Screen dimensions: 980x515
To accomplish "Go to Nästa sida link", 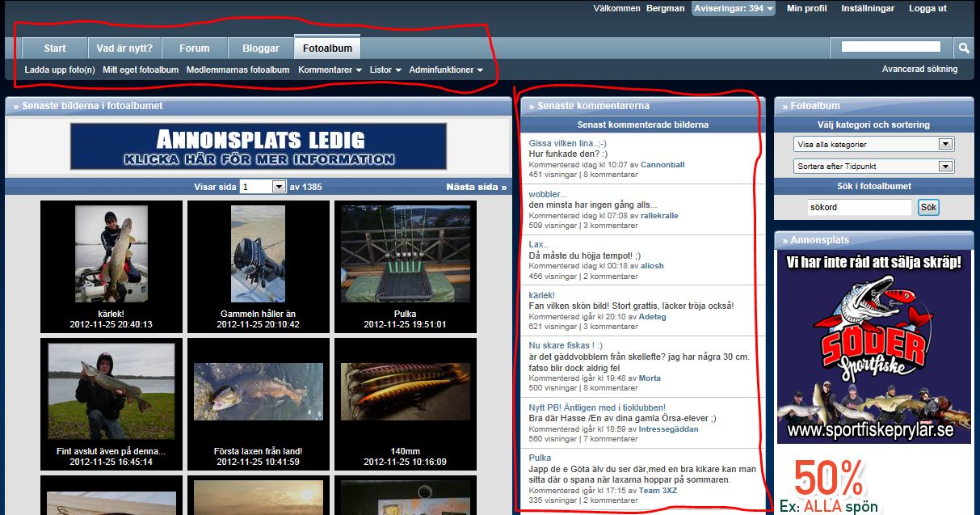I will [477, 187].
